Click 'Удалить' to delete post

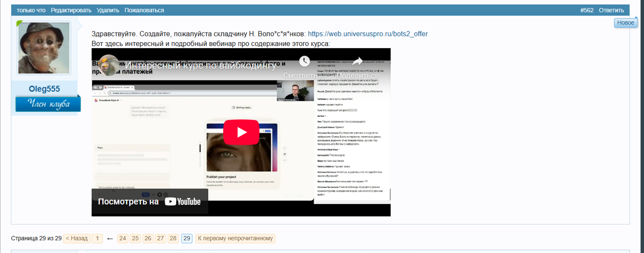(x=108, y=10)
